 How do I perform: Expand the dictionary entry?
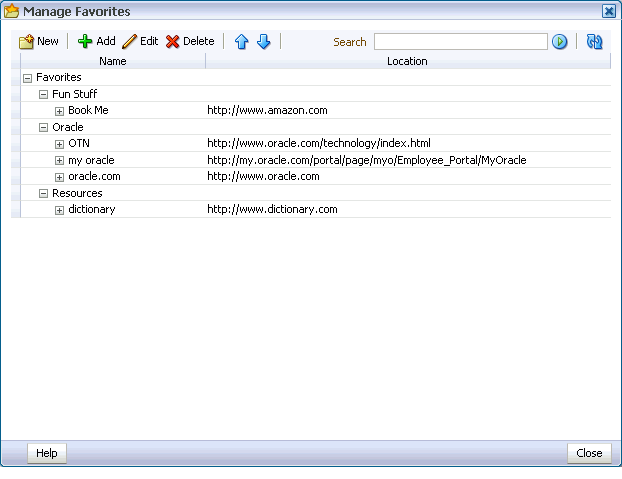click(59, 210)
